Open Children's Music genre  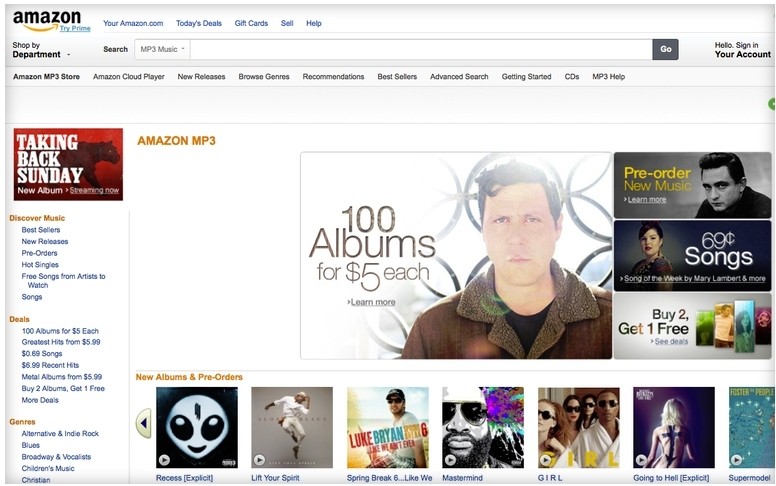pos(48,468)
